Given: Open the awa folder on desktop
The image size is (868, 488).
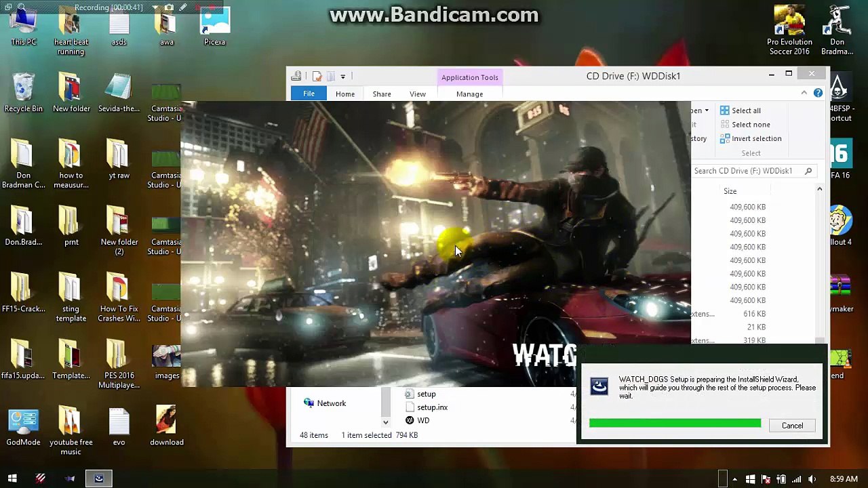Looking at the screenshot, I should [166, 27].
